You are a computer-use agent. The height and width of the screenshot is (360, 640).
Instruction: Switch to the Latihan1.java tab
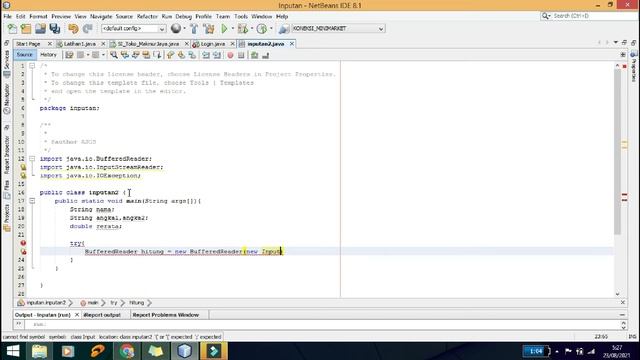click(x=79, y=44)
